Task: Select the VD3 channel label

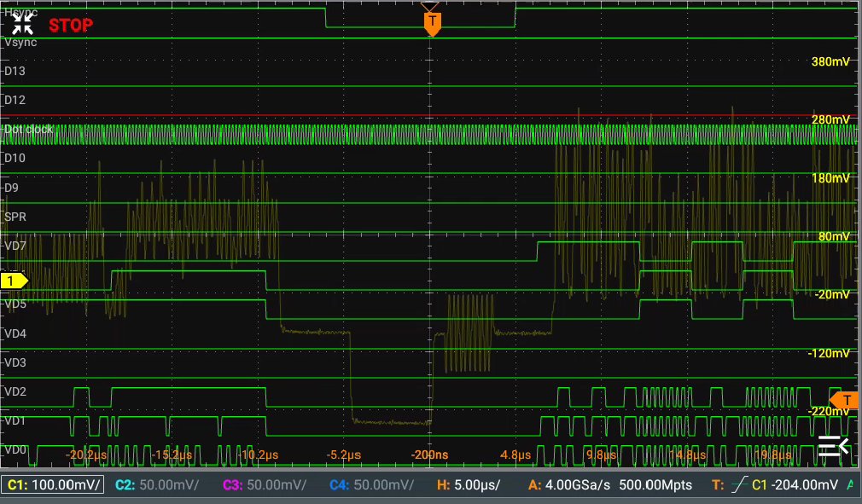Action: (15, 362)
